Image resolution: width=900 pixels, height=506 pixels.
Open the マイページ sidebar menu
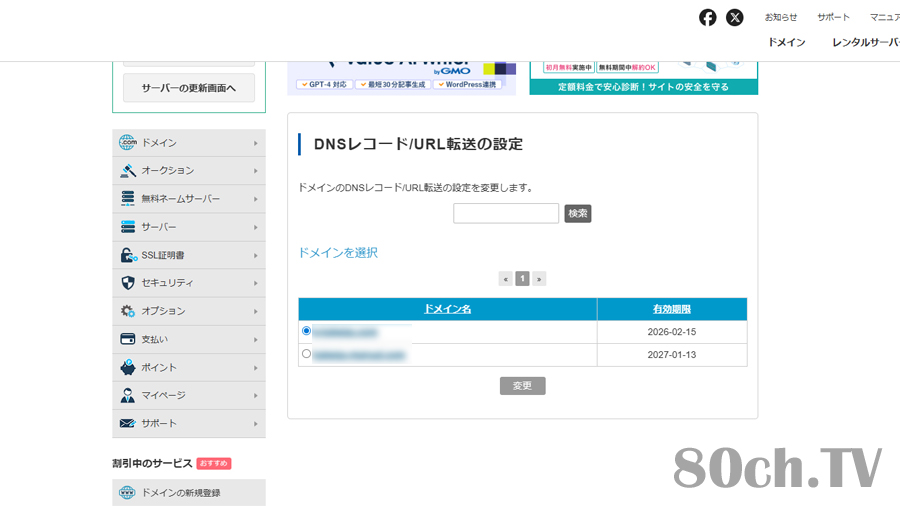pyautogui.click(x=189, y=395)
